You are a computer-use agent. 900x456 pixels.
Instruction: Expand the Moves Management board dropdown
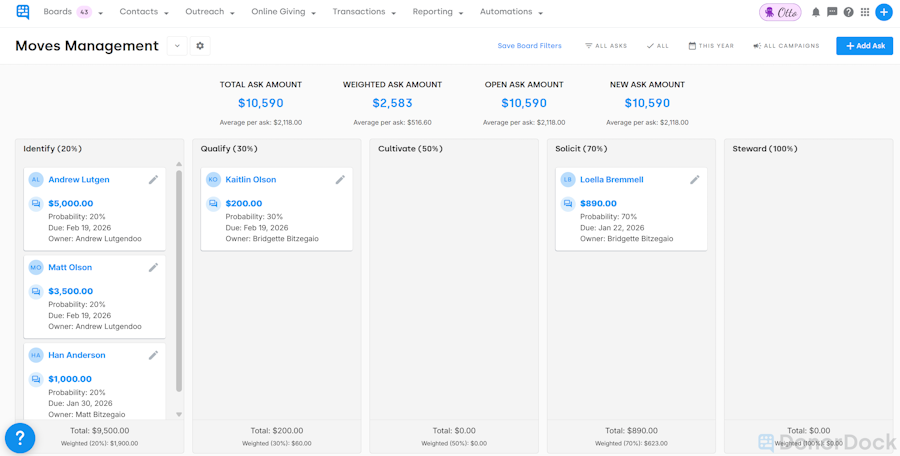[x=177, y=46]
